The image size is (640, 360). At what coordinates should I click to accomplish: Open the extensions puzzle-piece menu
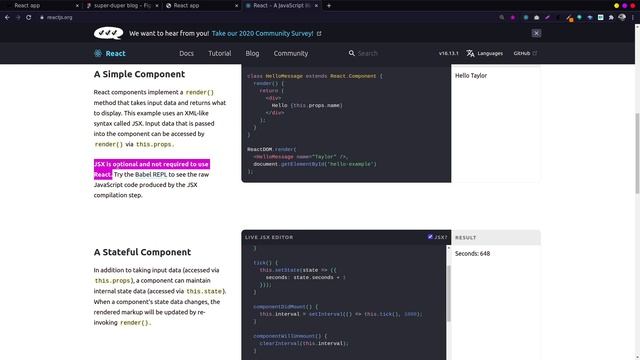pos(611,18)
